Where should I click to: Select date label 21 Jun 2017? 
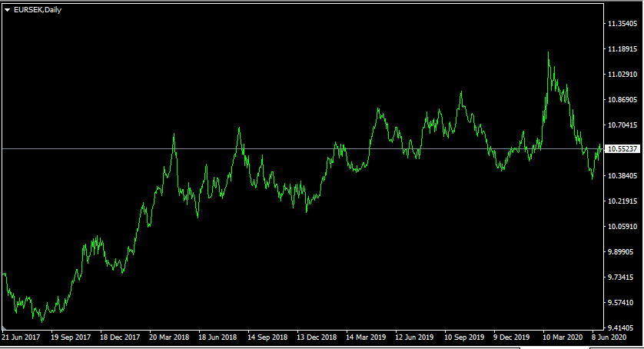pos(21,337)
